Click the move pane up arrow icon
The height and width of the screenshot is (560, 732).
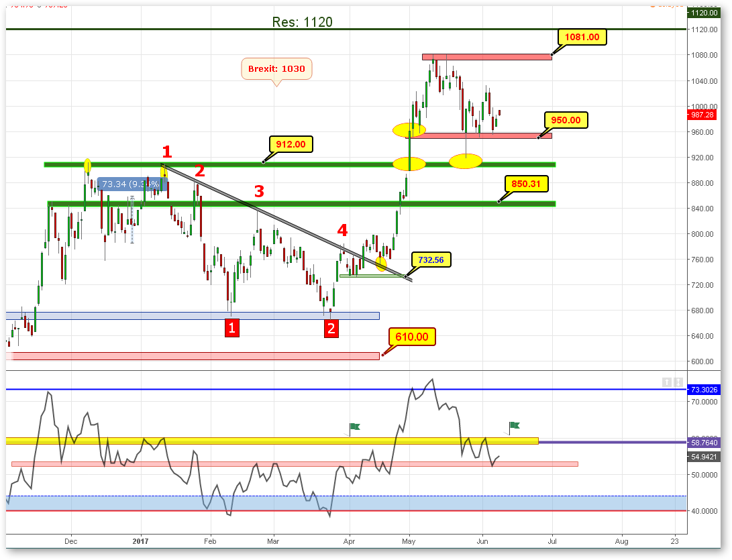[x=667, y=382]
